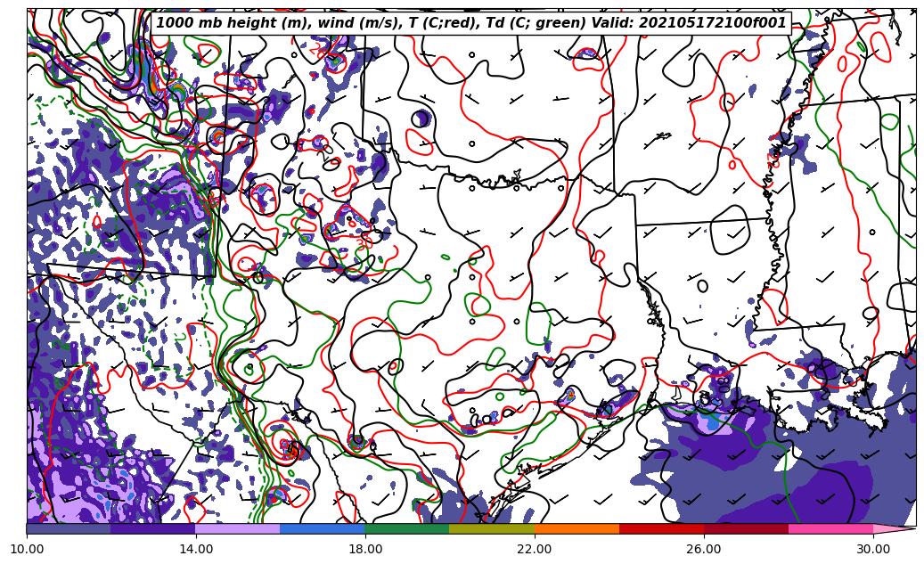This screenshot has height=564, width=924.
Task: Click the light pink colorbar overflow arrow
Action: coord(893,528)
